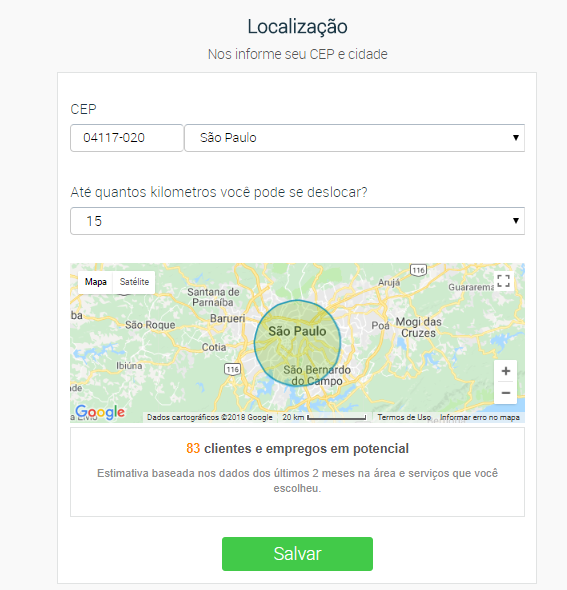Click highway 116 shield near Cotia
This screenshot has height=590, width=567.
(x=233, y=369)
